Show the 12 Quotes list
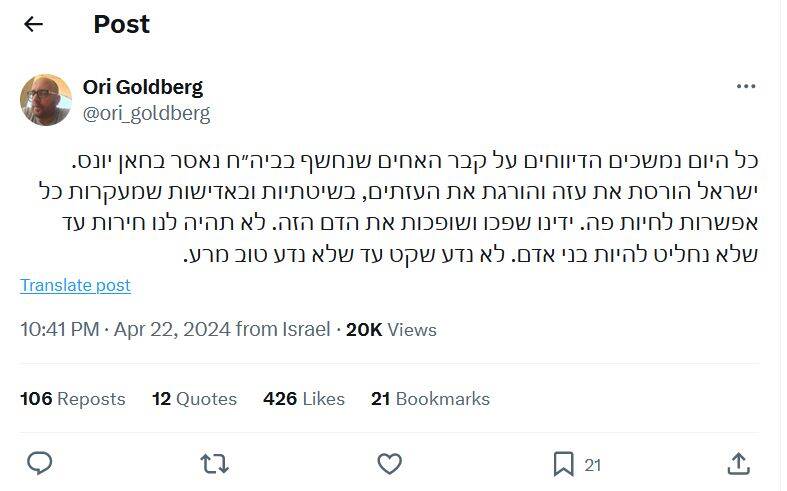Image resolution: width=787 pixels, height=491 pixels. tap(194, 398)
